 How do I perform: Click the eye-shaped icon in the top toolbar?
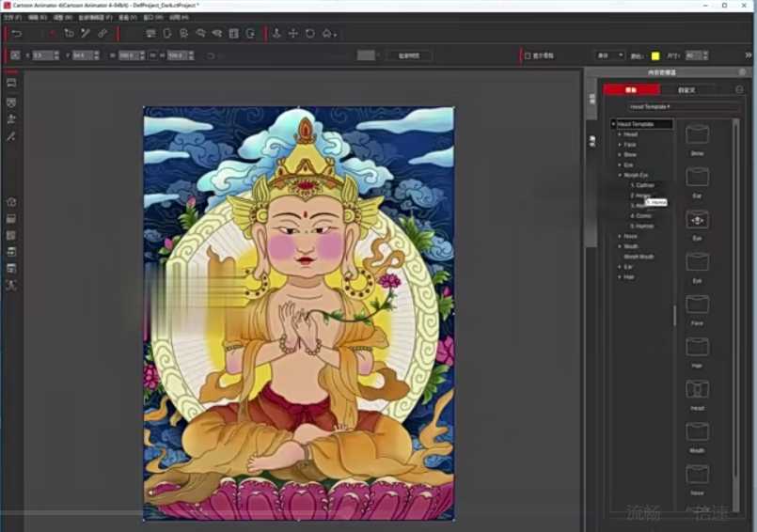(x=217, y=33)
